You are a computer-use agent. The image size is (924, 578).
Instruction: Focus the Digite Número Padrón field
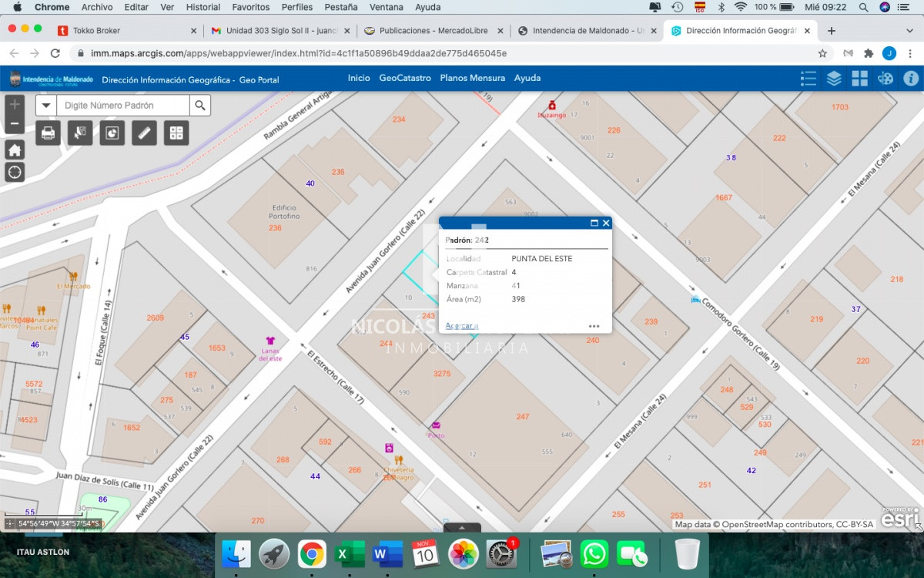tap(123, 106)
